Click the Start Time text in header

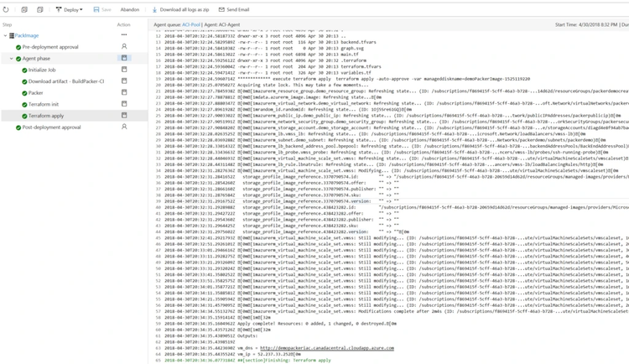point(586,25)
